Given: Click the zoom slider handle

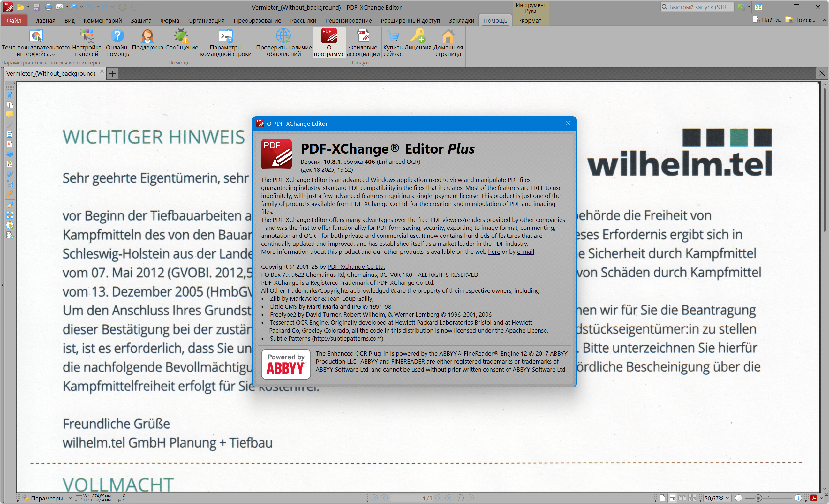Looking at the screenshot, I should pos(758,498).
